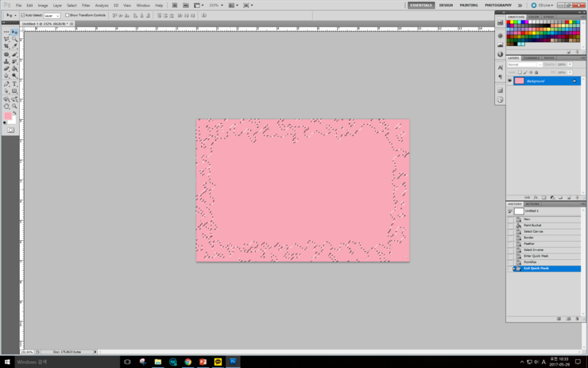Image resolution: width=588 pixels, height=368 pixels.
Task: Open Chrome from the Windows taskbar
Action: pyautogui.click(x=188, y=362)
